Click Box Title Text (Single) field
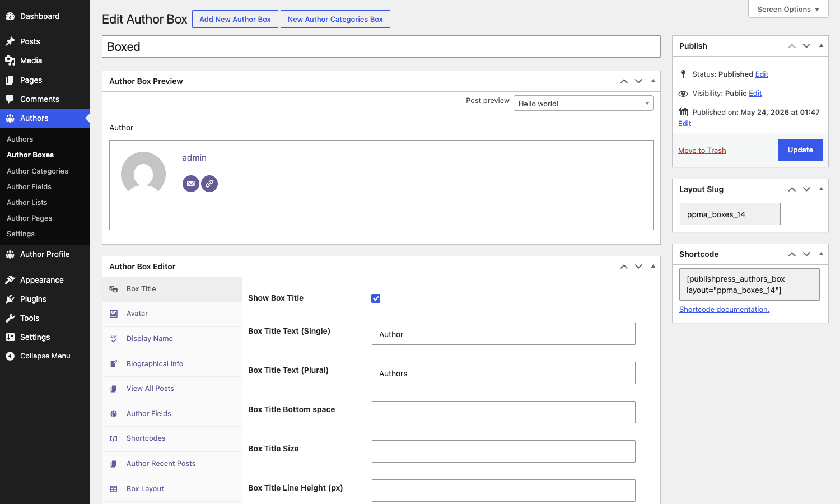 click(x=503, y=334)
